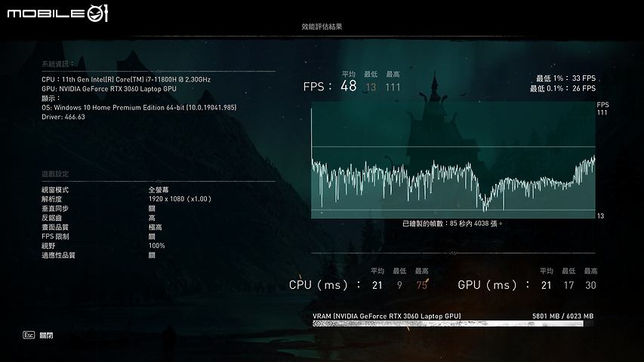Click the CPU (ms) average value 21
Viewport: 644px width, 362px height.
click(377, 285)
